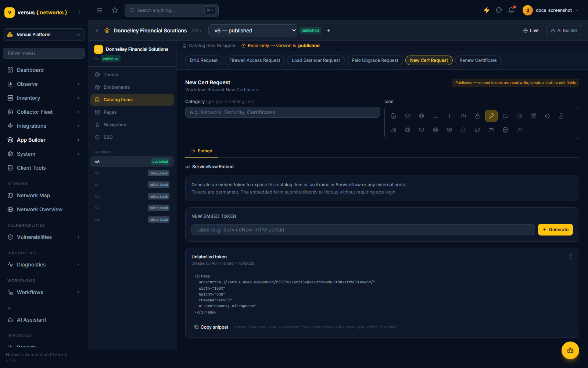Image resolution: width=588 pixels, height=368 pixels.
Task: Select the CPU chip icon in the picker
Action: 408,130
